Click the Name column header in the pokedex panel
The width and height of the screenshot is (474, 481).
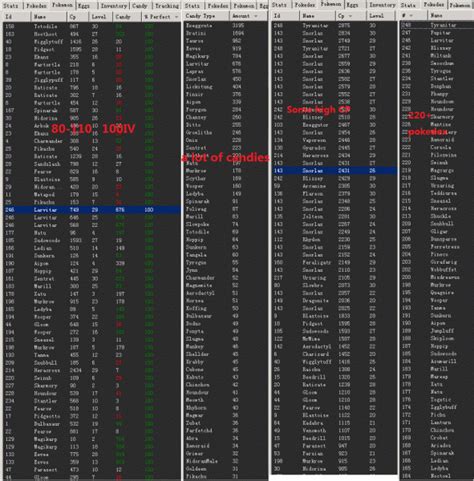point(450,16)
